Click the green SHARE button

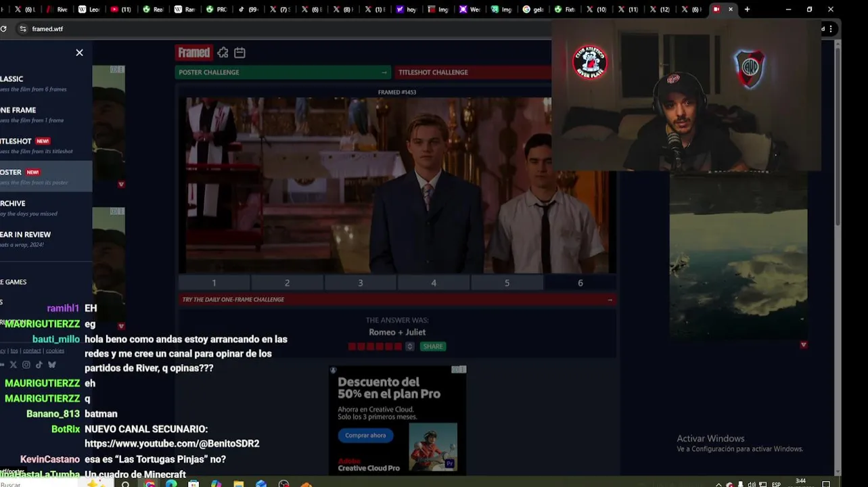[x=432, y=346]
